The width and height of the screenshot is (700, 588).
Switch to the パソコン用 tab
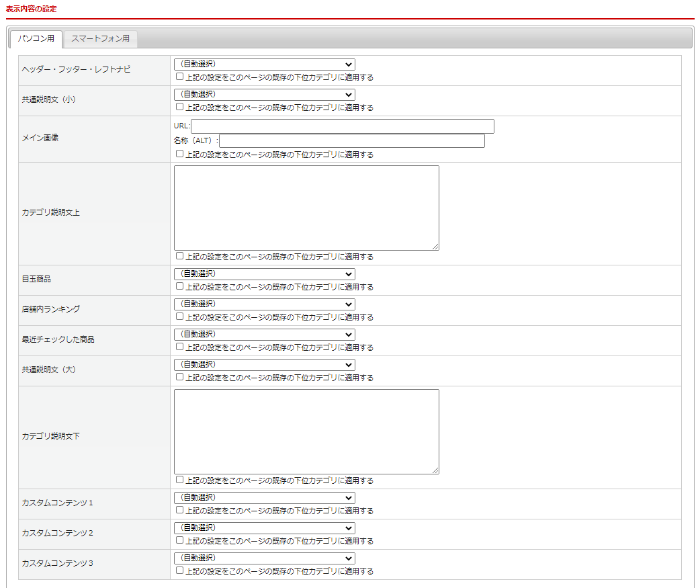(36, 39)
